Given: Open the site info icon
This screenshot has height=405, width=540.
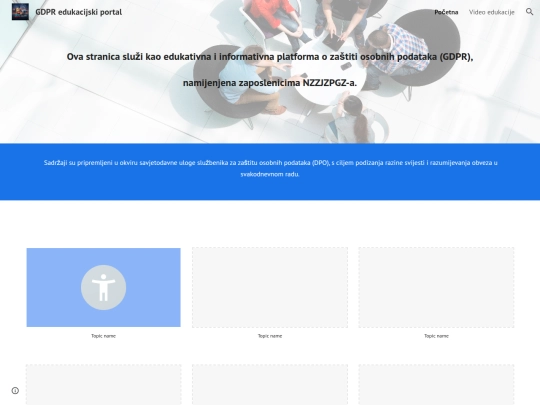Looking at the screenshot, I should click(15, 391).
